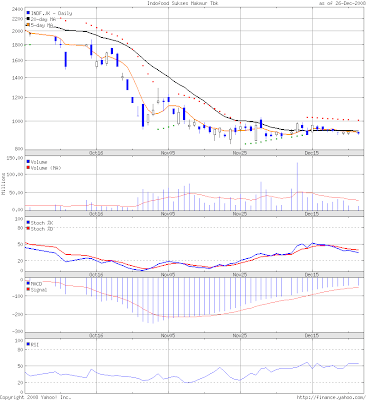The image size is (366, 400).
Task: Click the 2200 price axis value
Action: pyautogui.click(x=18, y=19)
